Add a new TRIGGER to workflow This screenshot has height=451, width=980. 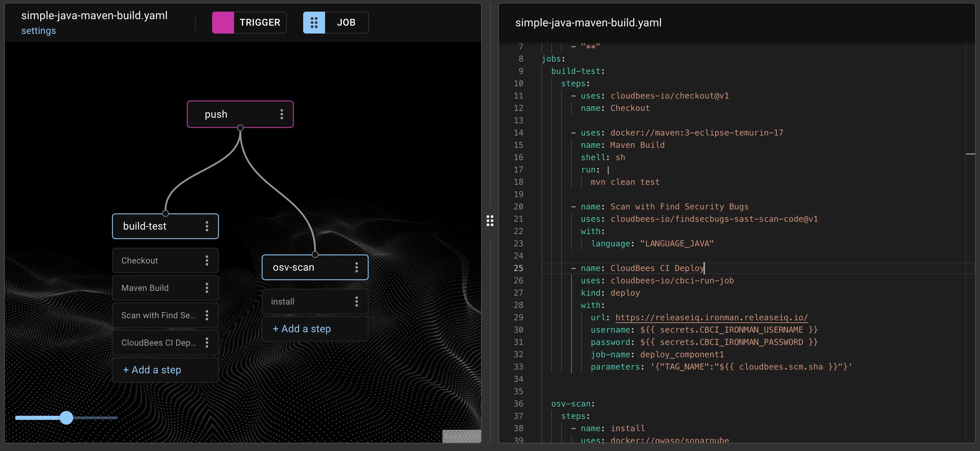coord(260,23)
